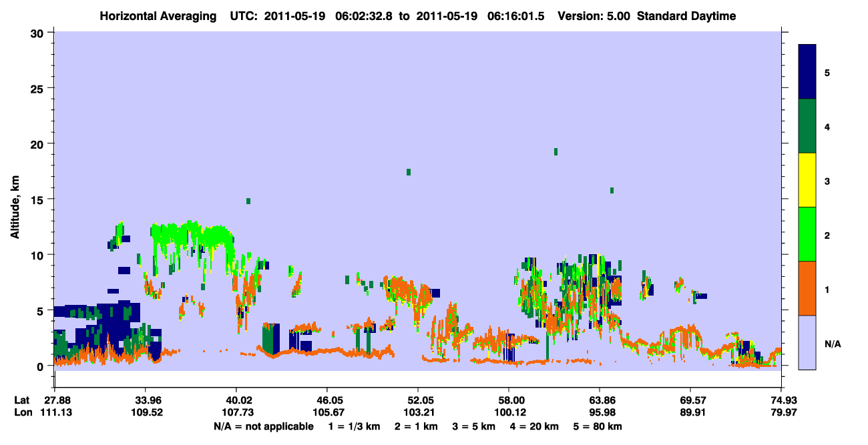Click the longitude value 107.73

click(236, 413)
